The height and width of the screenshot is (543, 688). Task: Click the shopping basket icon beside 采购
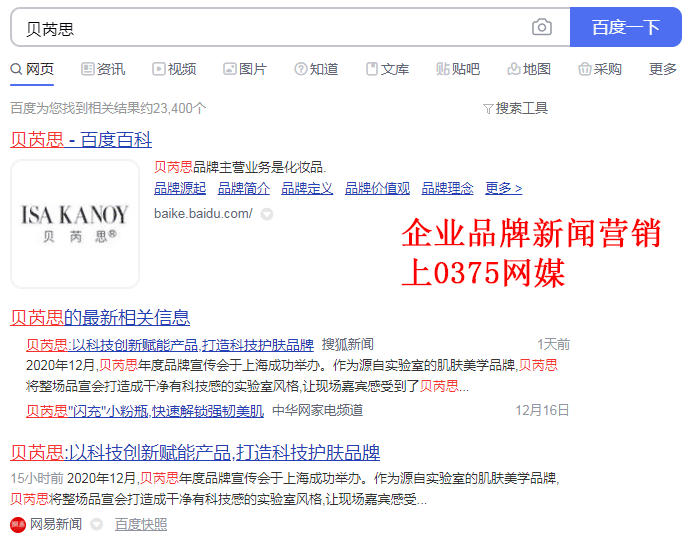coord(584,69)
